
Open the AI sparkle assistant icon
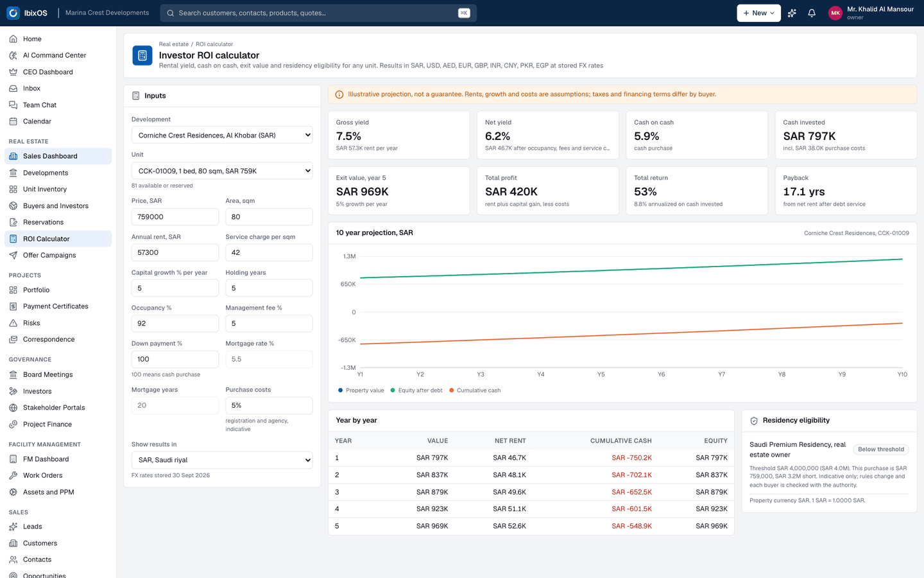(x=792, y=13)
